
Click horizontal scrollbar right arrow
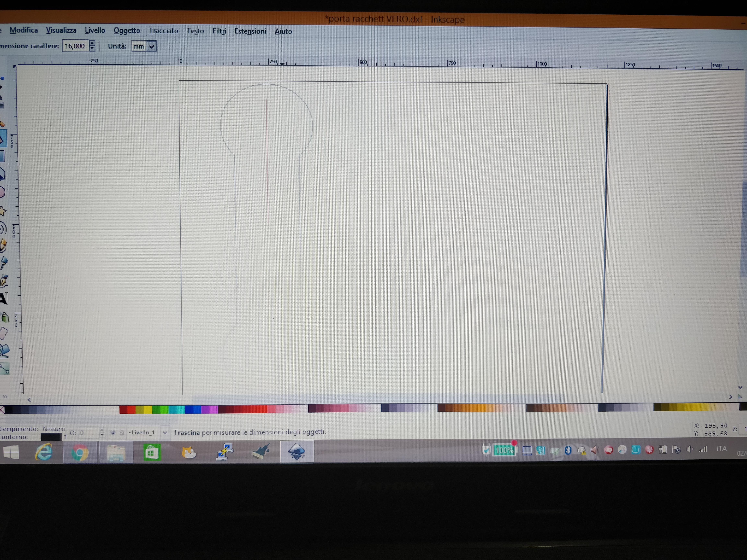[731, 397]
